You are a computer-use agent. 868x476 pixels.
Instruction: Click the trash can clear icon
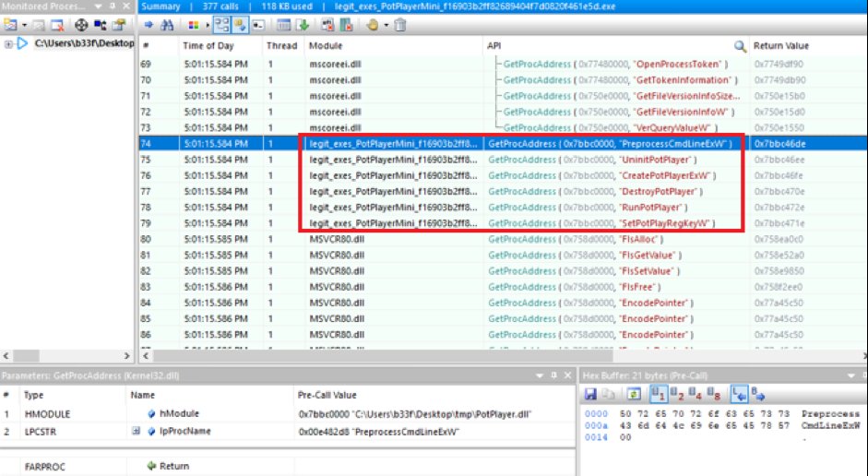point(400,25)
